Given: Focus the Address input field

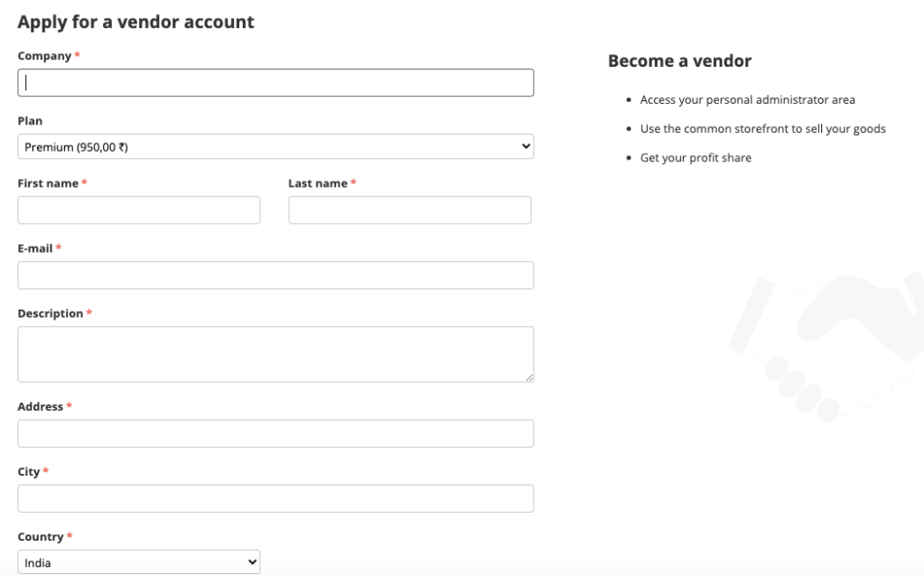Looking at the screenshot, I should [x=275, y=433].
